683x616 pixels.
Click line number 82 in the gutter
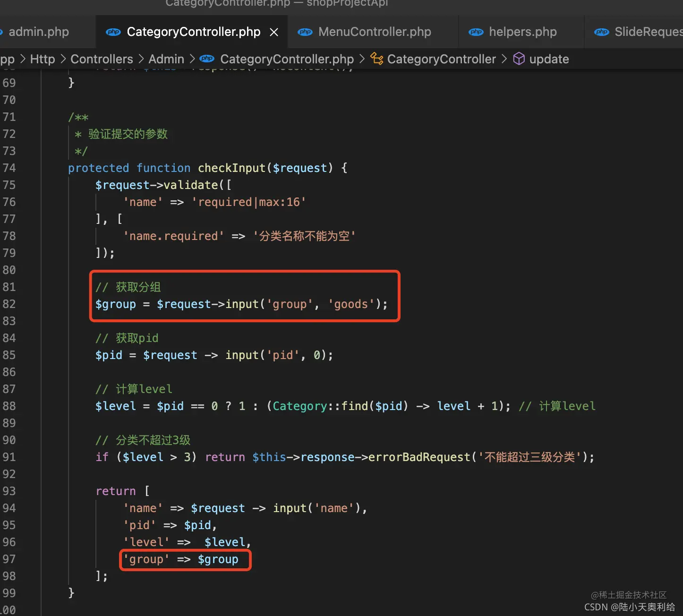click(x=9, y=304)
